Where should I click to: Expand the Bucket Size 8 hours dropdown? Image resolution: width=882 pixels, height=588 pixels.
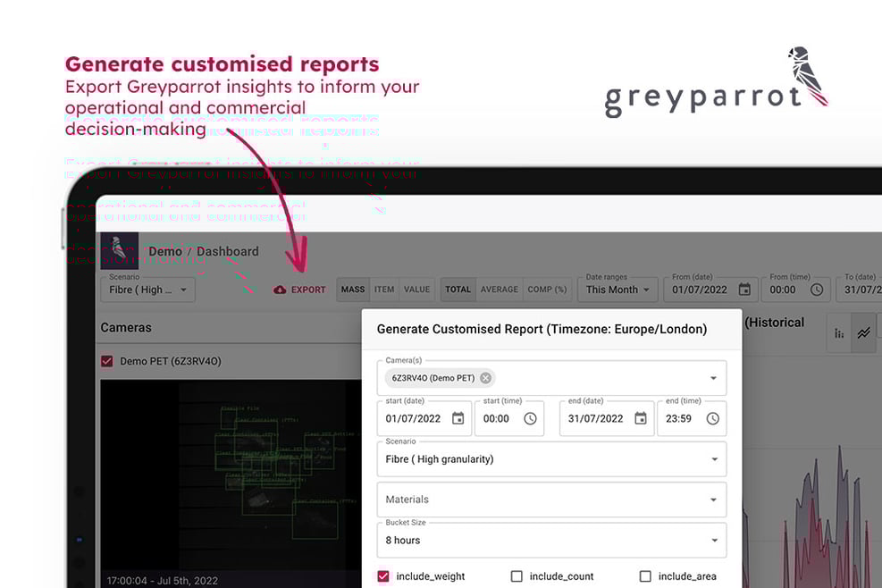552,540
